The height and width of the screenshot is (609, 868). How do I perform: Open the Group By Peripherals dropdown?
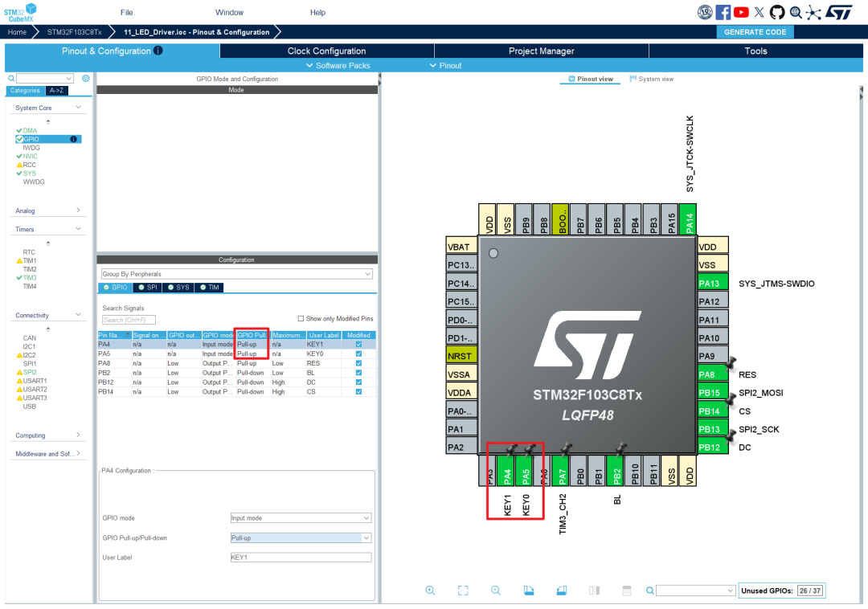tap(236, 274)
